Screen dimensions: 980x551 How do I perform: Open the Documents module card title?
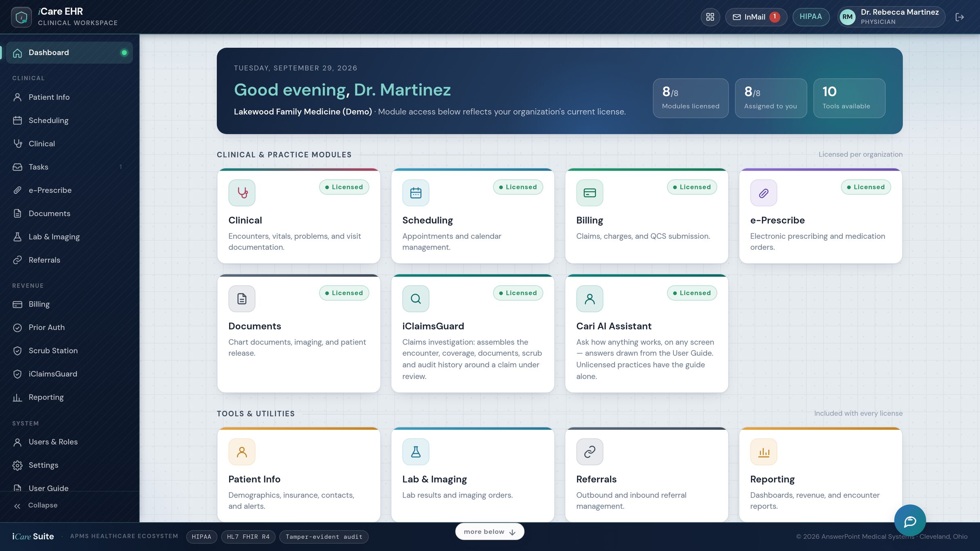pyautogui.click(x=255, y=326)
